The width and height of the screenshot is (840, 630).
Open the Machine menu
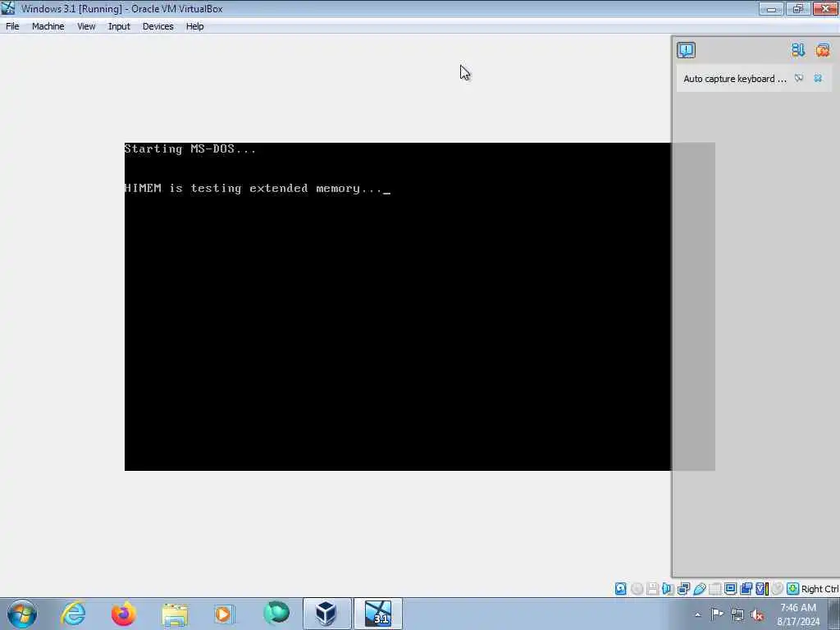click(x=48, y=26)
